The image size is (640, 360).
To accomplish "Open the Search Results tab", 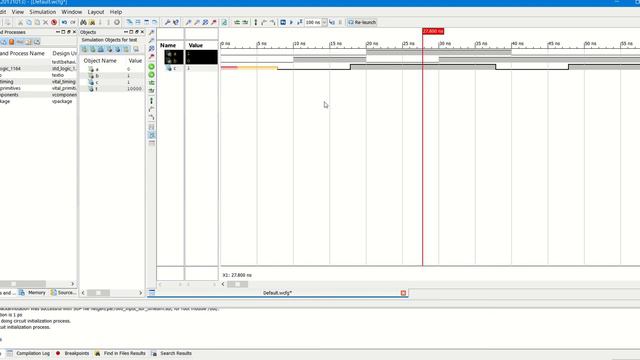I will [171, 353].
